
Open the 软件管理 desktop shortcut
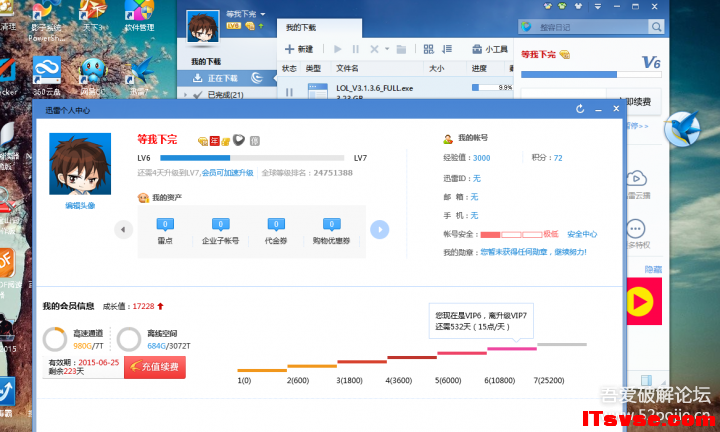pos(140,17)
